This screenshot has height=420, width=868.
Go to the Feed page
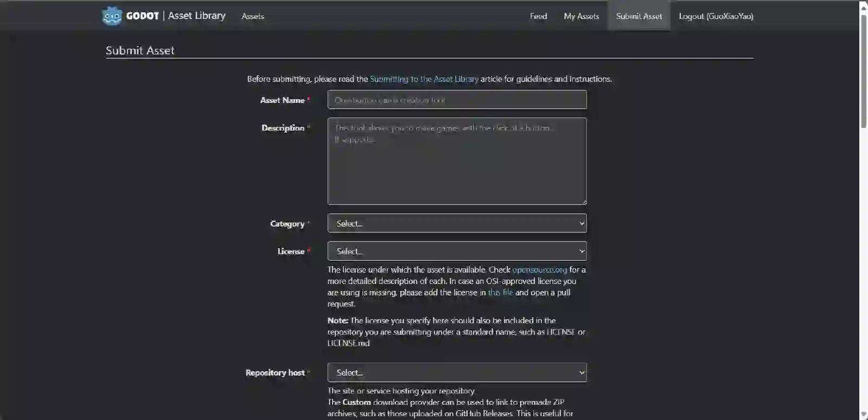(538, 16)
